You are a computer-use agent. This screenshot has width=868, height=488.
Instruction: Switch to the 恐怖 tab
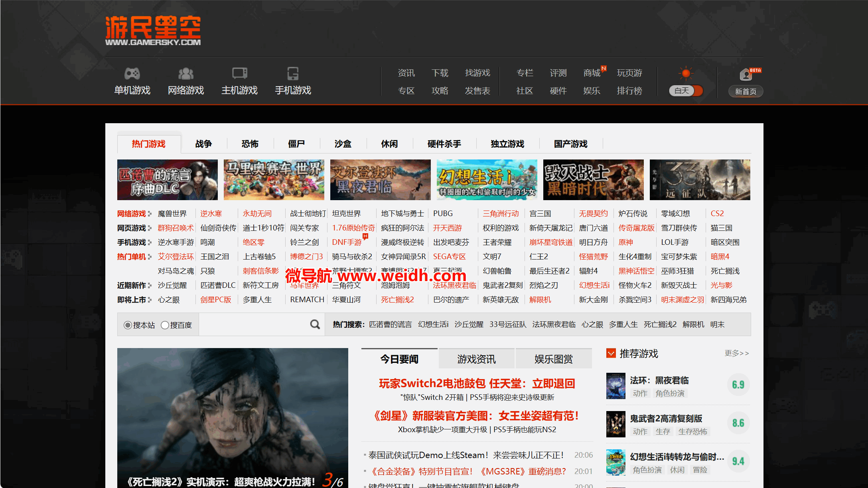pyautogui.click(x=250, y=144)
